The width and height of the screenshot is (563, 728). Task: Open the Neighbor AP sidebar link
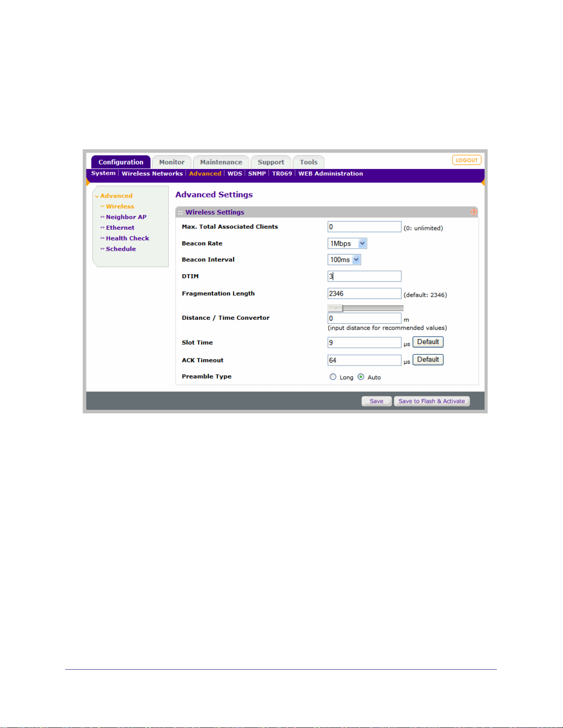[126, 217]
